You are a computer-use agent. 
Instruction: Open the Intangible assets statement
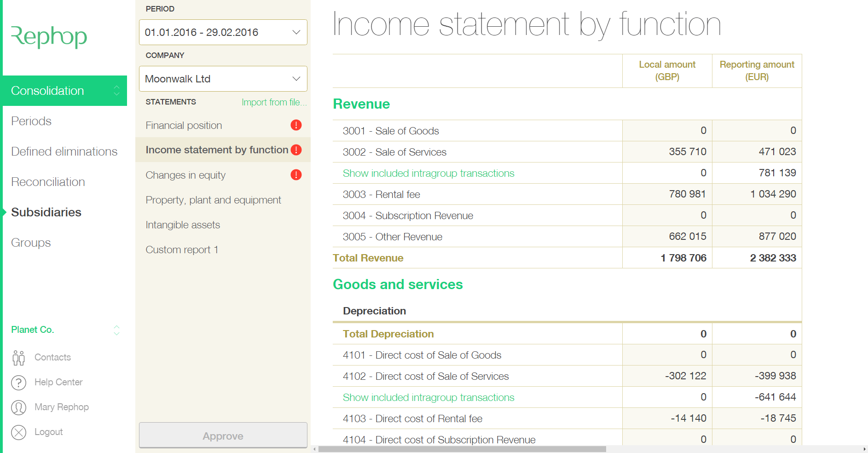(x=183, y=225)
